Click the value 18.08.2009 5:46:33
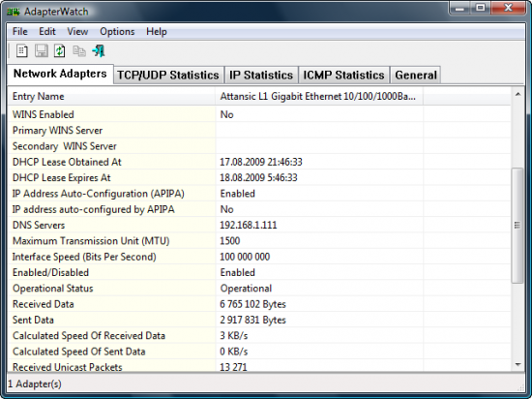 [258, 177]
